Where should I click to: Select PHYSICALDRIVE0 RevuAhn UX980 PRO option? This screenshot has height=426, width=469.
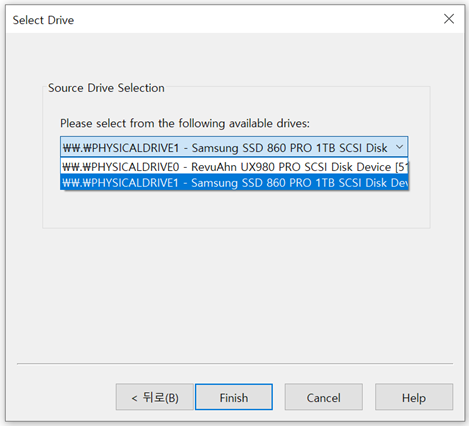pyautogui.click(x=234, y=166)
